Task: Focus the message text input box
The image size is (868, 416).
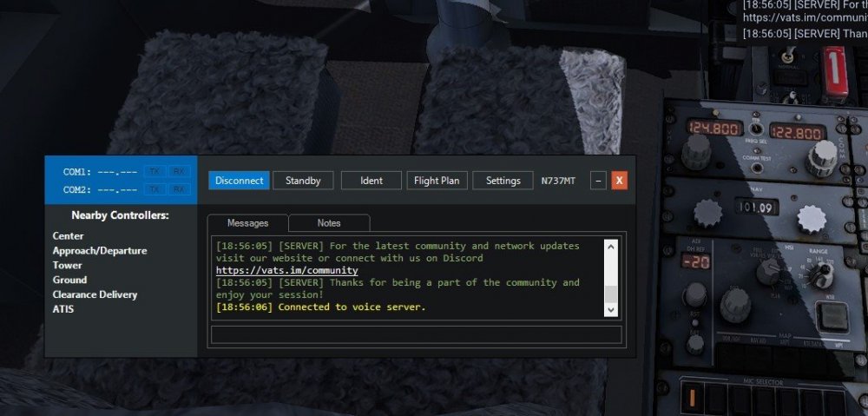Action: 417,334
